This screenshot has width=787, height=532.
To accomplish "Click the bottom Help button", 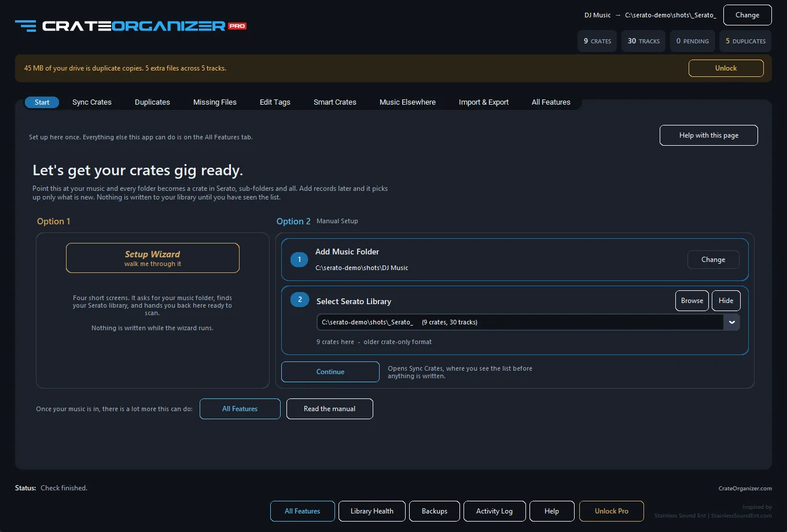I will (552, 511).
